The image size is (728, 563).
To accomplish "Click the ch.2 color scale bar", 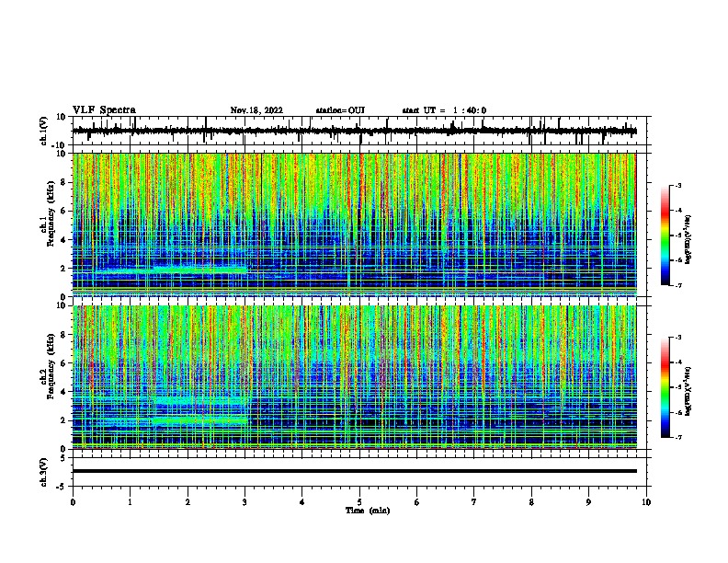I will (665, 387).
